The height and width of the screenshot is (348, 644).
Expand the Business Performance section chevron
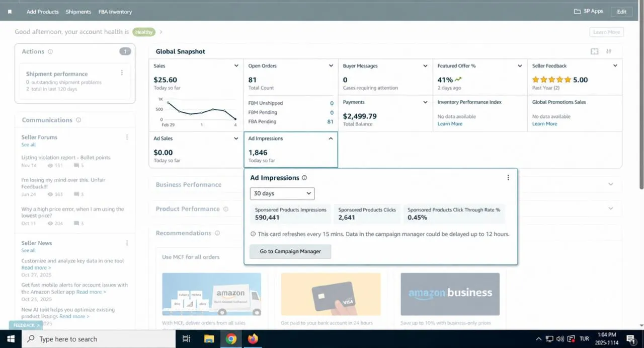click(611, 184)
